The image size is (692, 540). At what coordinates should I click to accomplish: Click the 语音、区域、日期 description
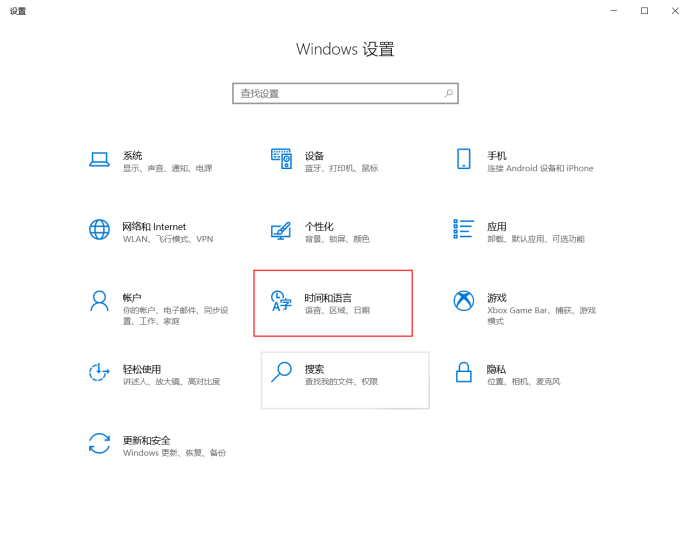337,310
